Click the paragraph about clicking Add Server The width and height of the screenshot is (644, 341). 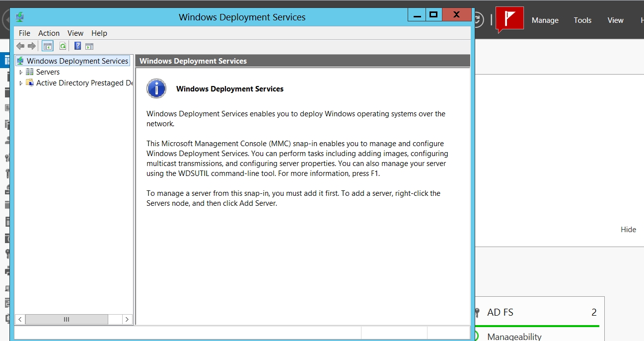tap(293, 198)
